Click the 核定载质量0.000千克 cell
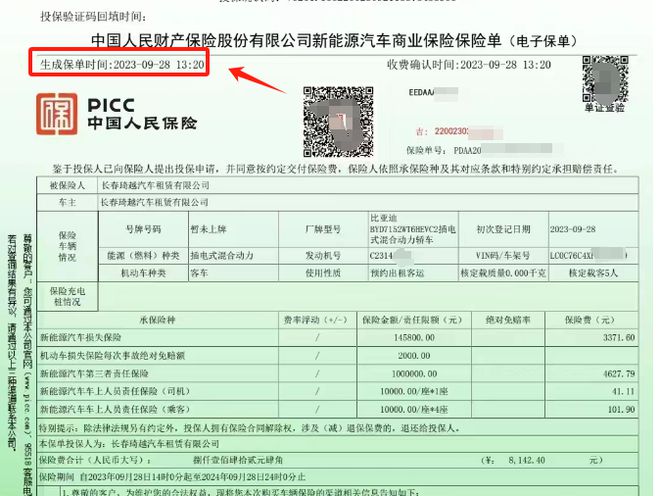 [x=503, y=273]
